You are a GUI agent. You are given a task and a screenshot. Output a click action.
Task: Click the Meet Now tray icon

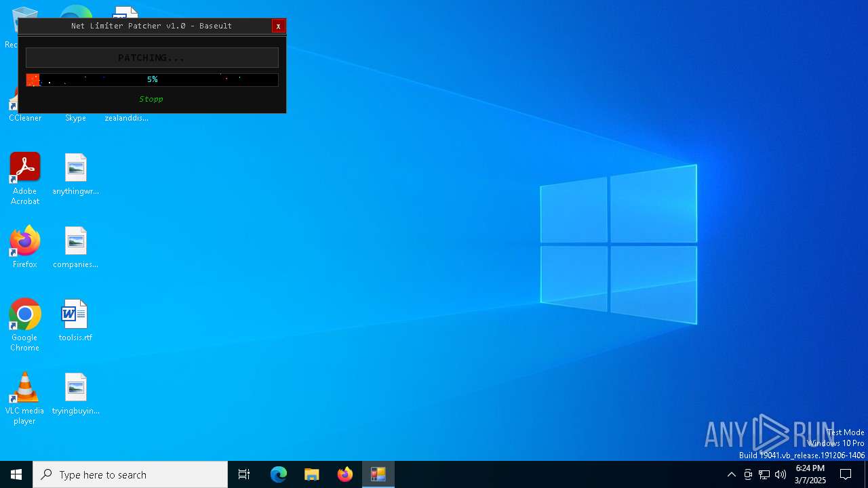[x=748, y=474]
